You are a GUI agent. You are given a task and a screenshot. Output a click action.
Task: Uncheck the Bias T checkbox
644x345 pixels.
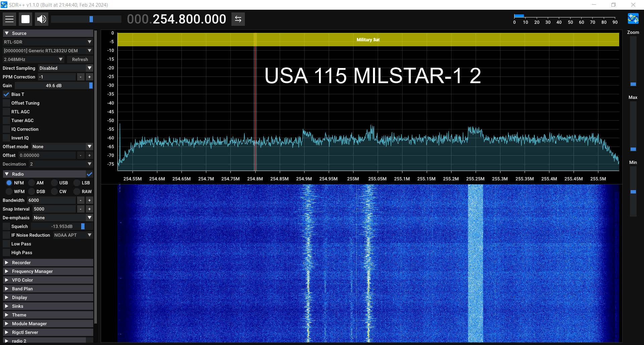coord(6,94)
